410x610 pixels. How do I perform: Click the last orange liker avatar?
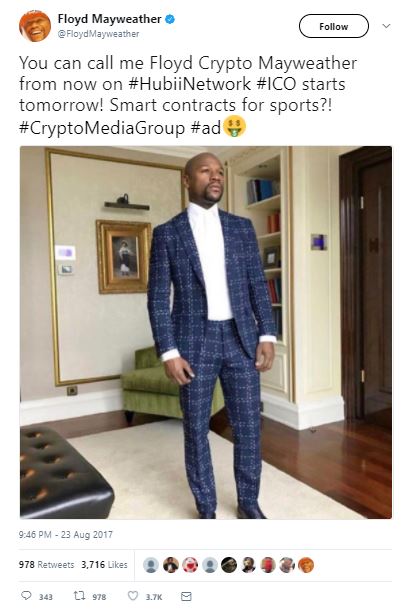point(306,565)
